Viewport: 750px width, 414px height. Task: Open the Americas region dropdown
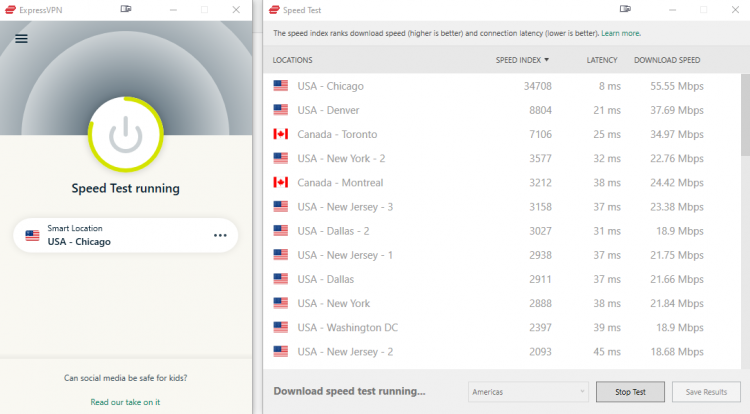tap(528, 392)
